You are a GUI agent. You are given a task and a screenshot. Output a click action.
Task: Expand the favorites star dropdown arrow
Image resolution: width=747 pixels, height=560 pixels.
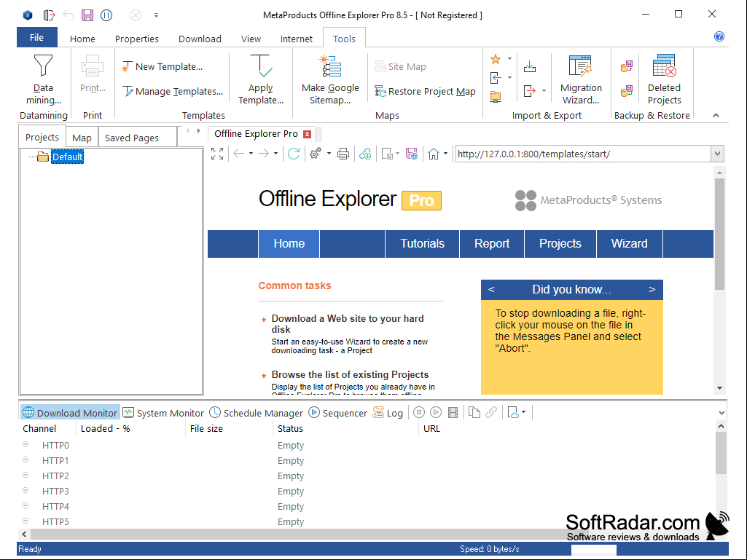coord(509,59)
